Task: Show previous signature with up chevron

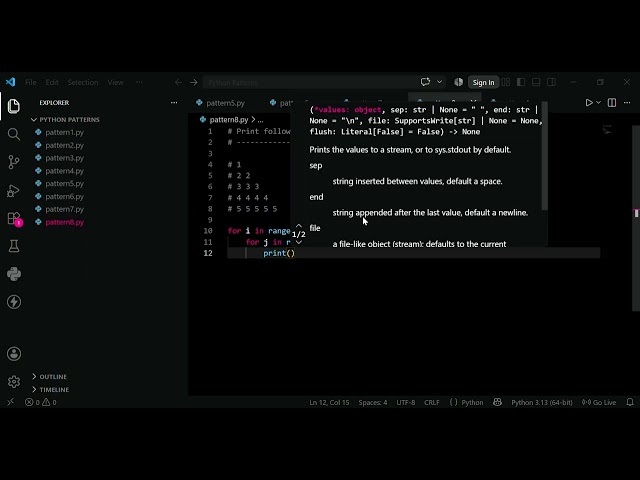Action: click(x=299, y=226)
